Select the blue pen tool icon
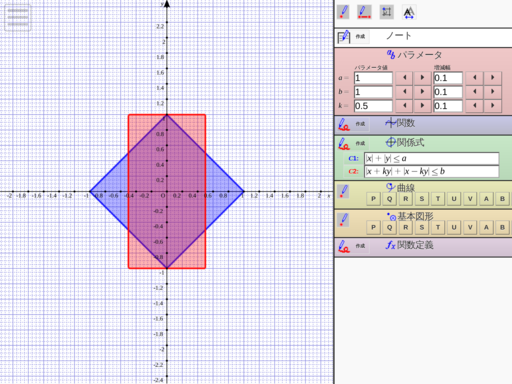Viewport: 512px width, 384px height. point(343,12)
